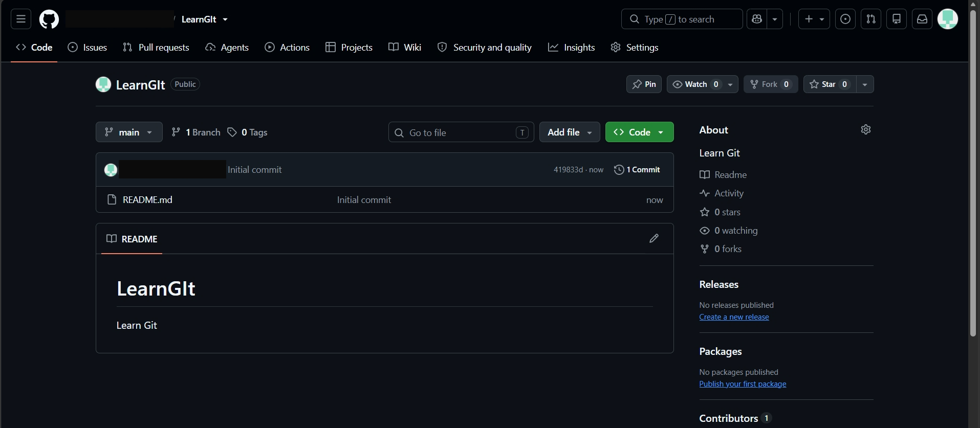Open the create new plus dropdown
The width and height of the screenshot is (980, 428).
pyautogui.click(x=814, y=19)
